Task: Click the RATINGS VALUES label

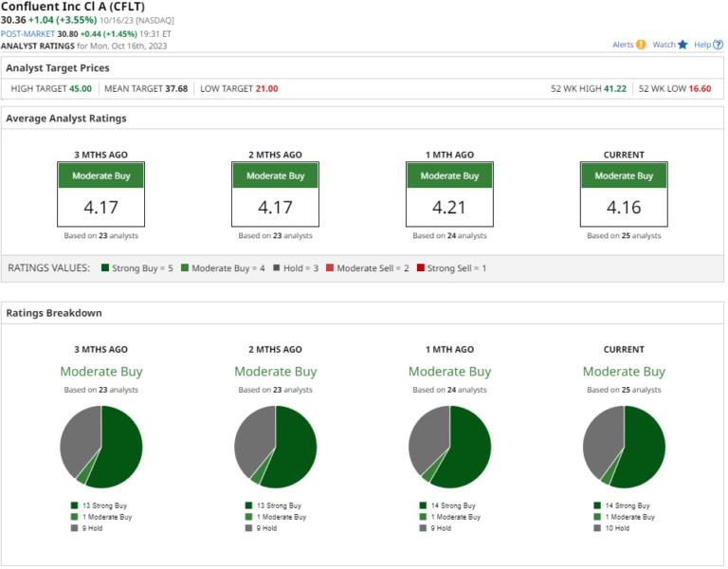Action: 48,267
